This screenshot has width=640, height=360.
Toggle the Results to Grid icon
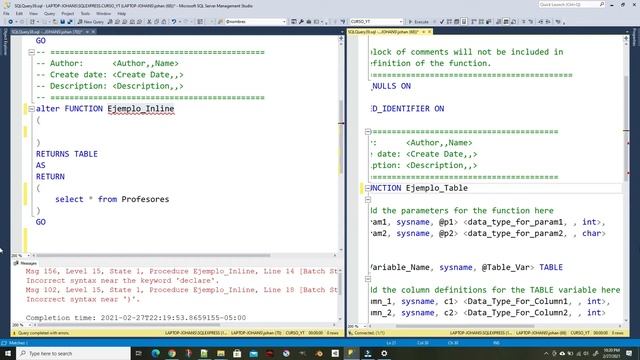coord(506,22)
